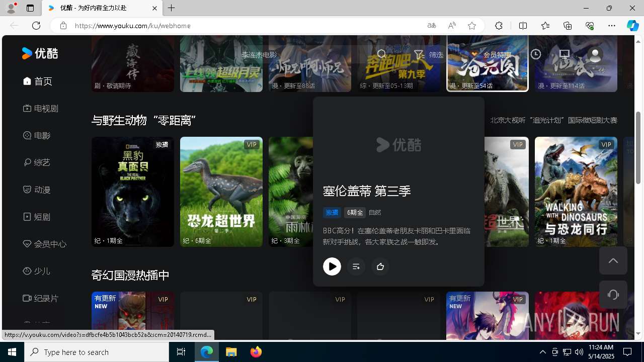Open the 有更新 NEW anime thumbnail with dragon
The width and height of the screenshot is (644, 362).
[488, 316]
